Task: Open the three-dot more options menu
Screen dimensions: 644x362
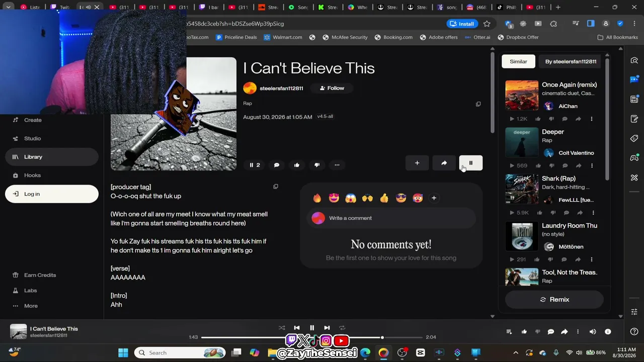Action: click(x=337, y=165)
